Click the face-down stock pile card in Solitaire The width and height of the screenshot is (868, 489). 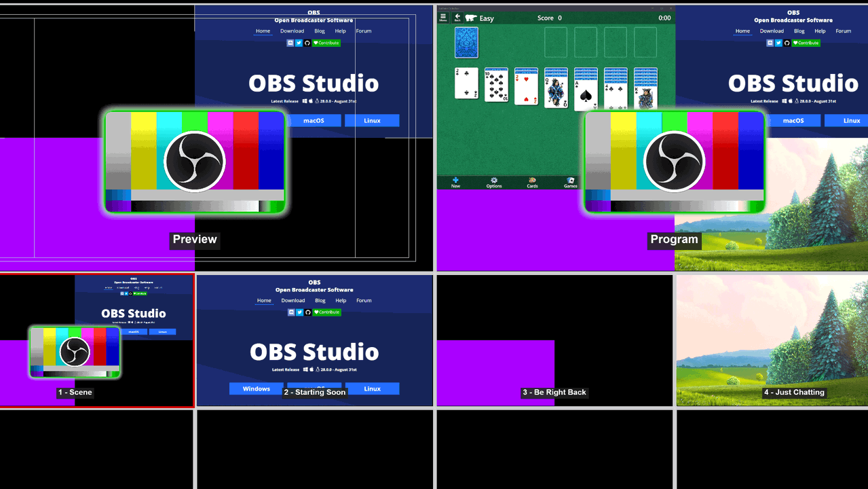pos(466,42)
